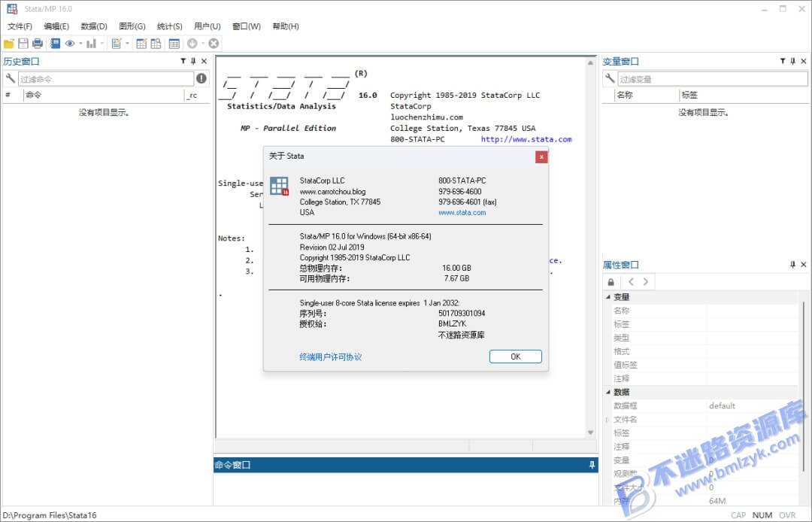
Task: Click the 过滤命令 filter input field
Action: click(x=106, y=79)
